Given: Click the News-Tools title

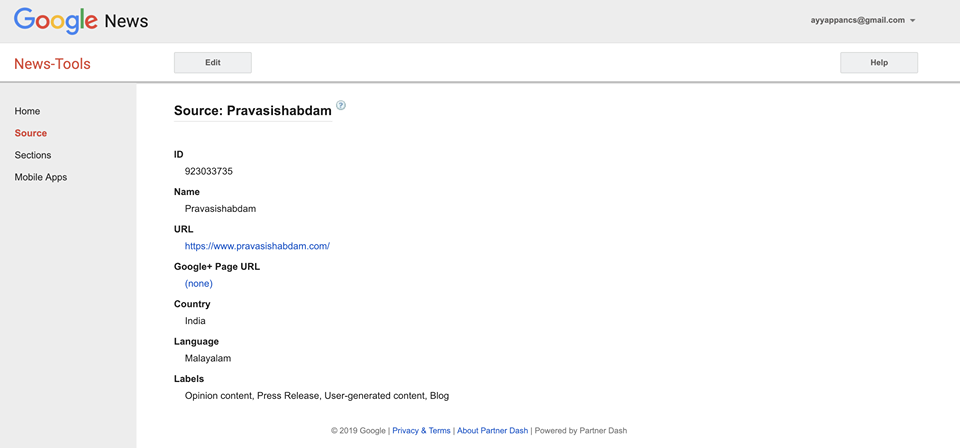Looking at the screenshot, I should (52, 64).
